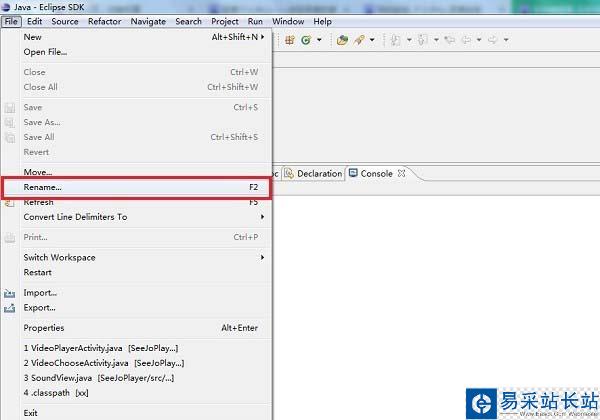Click the Print... menu entry

(136, 237)
